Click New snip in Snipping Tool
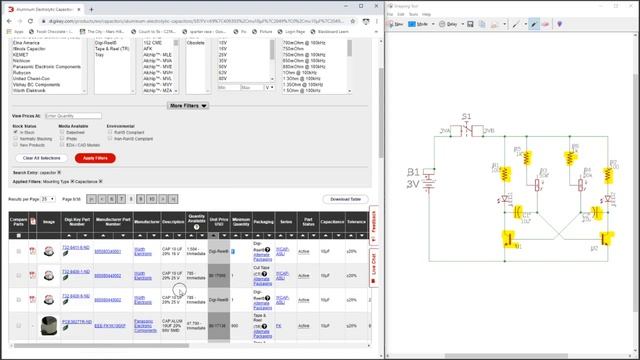The width and height of the screenshot is (640, 360). pos(396,24)
